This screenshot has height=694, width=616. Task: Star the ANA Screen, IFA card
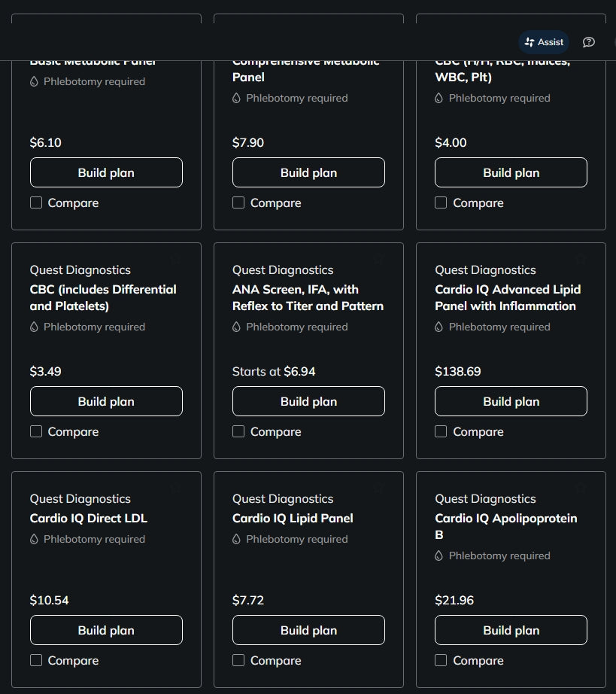[378, 259]
